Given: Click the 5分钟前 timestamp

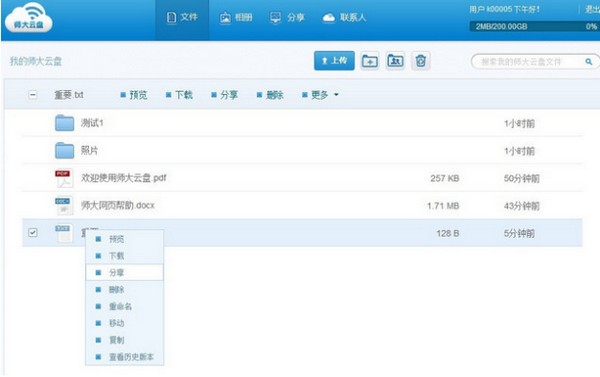Looking at the screenshot, I should coord(519,233).
